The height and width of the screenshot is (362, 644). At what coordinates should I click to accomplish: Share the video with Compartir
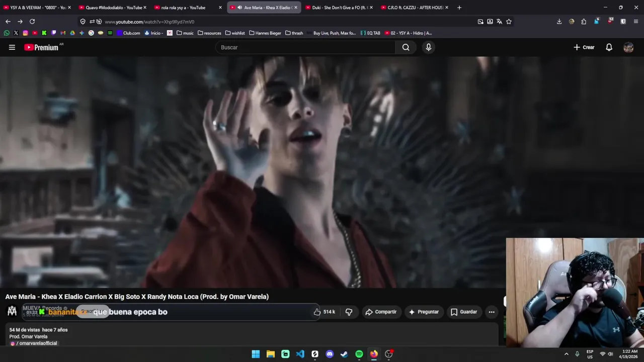tap(381, 312)
